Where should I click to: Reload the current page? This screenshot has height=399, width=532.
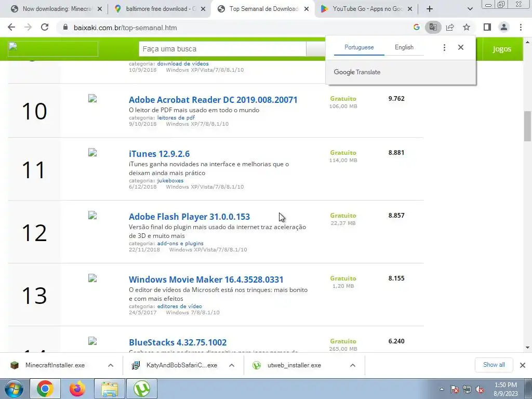tap(45, 28)
